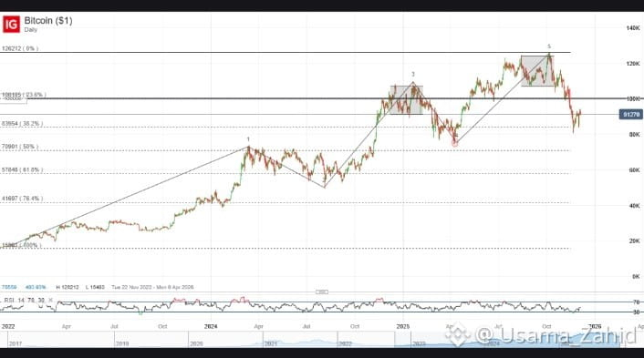This screenshot has height=358, width=644.
Task: Click the 2026 label on the time axis
Action: tap(595, 326)
